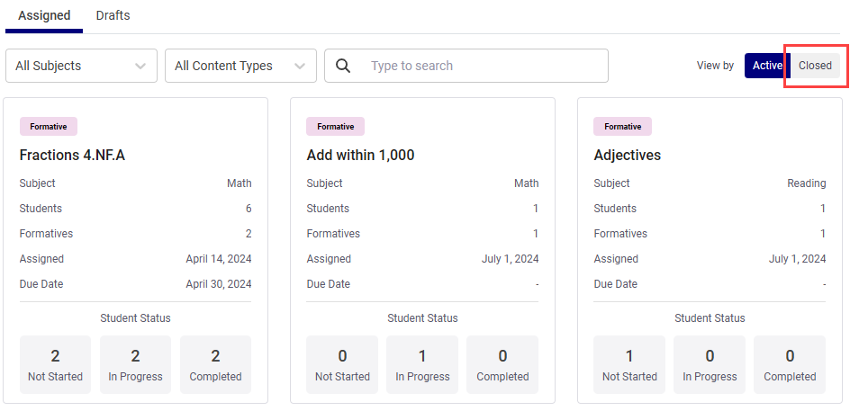
Task: Open the Fractions 4.NF.A assignment
Action: [x=72, y=155]
